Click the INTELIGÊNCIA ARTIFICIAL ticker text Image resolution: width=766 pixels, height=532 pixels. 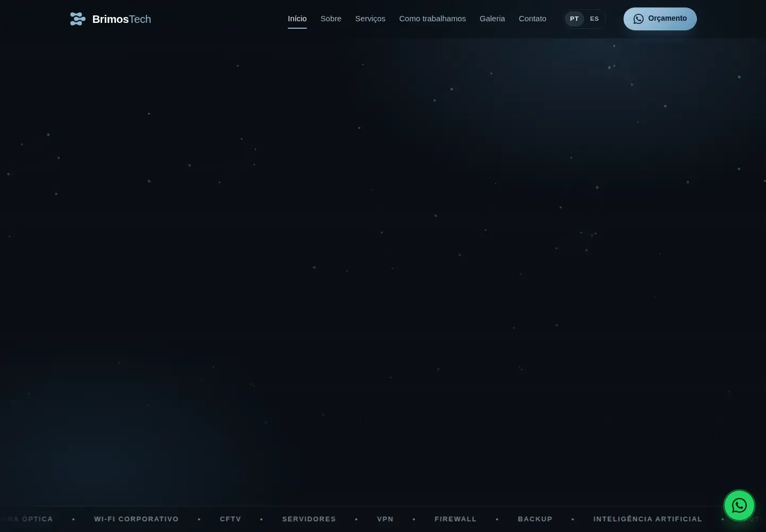[648, 519]
